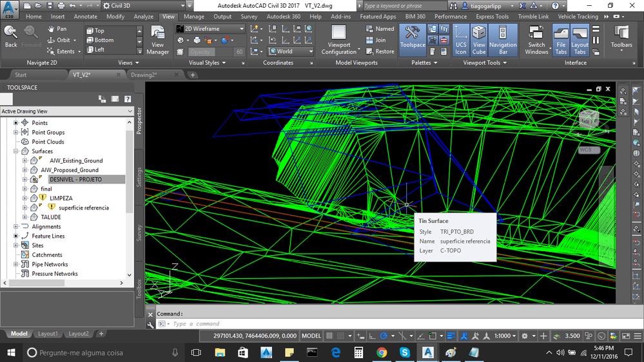Click the UCS Icon button
This screenshot has height=362, width=644.
coord(461,40)
